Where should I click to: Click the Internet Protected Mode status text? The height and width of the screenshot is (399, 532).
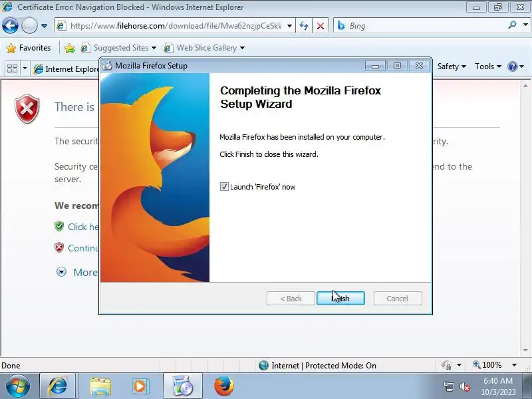(324, 365)
